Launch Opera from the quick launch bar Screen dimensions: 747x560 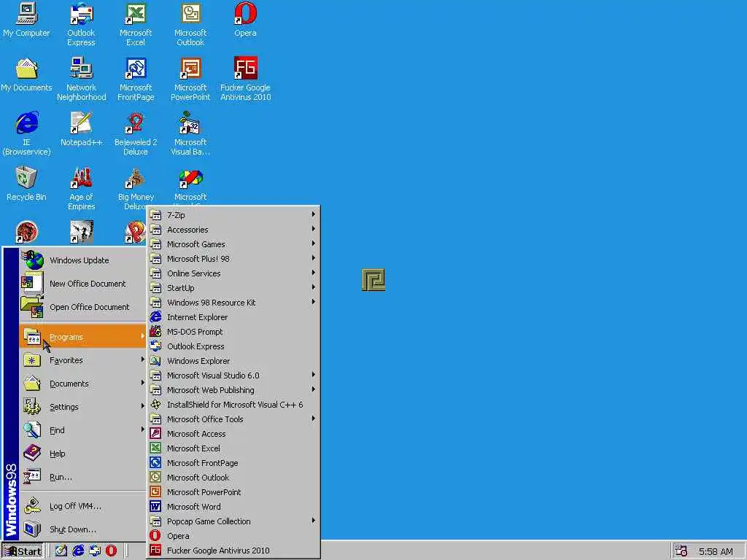tap(111, 551)
